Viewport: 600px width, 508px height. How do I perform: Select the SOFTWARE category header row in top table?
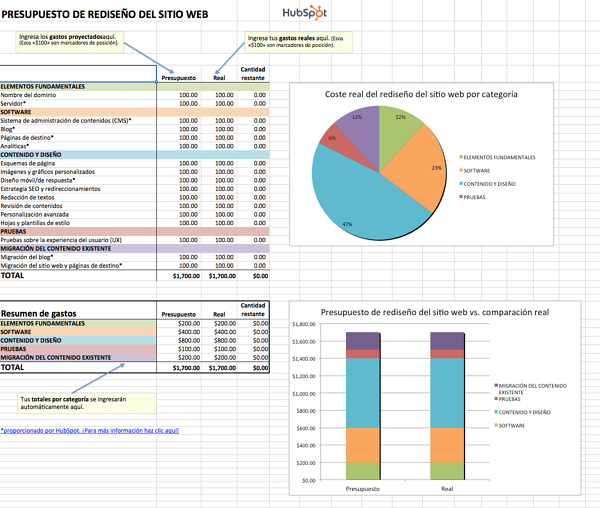point(78,111)
